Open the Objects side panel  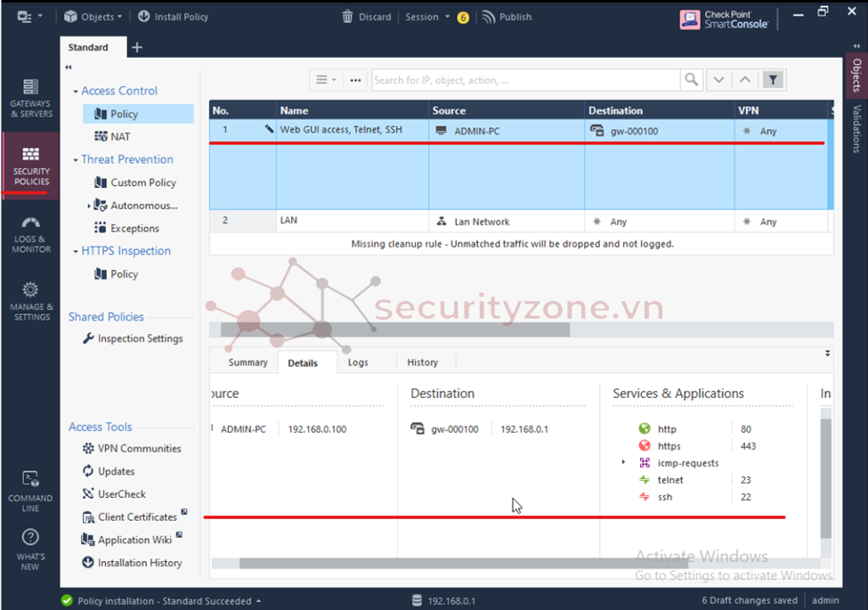point(856,75)
